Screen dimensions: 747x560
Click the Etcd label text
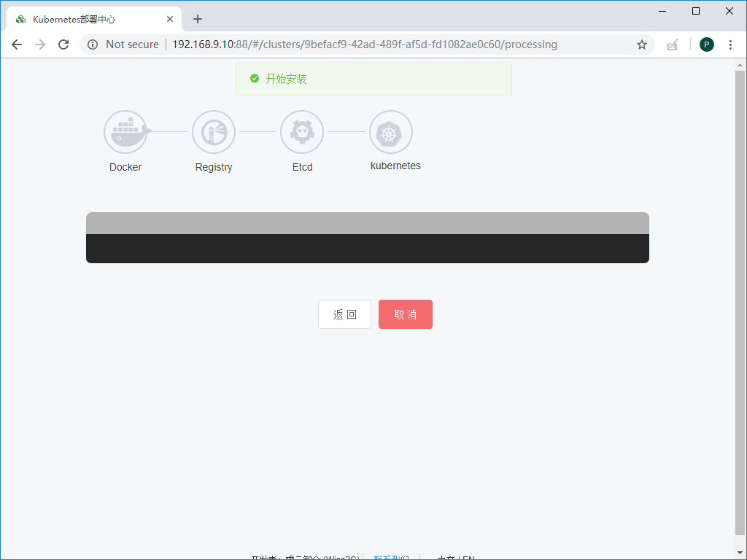pyautogui.click(x=302, y=167)
